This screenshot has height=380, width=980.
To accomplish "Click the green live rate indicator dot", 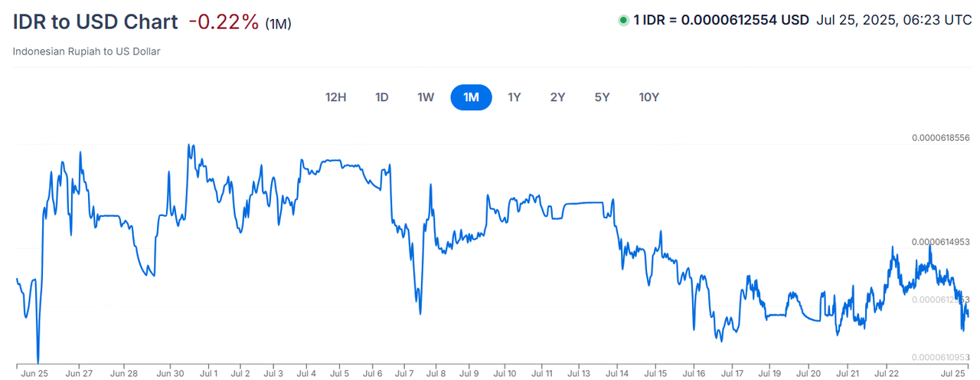I will (623, 21).
